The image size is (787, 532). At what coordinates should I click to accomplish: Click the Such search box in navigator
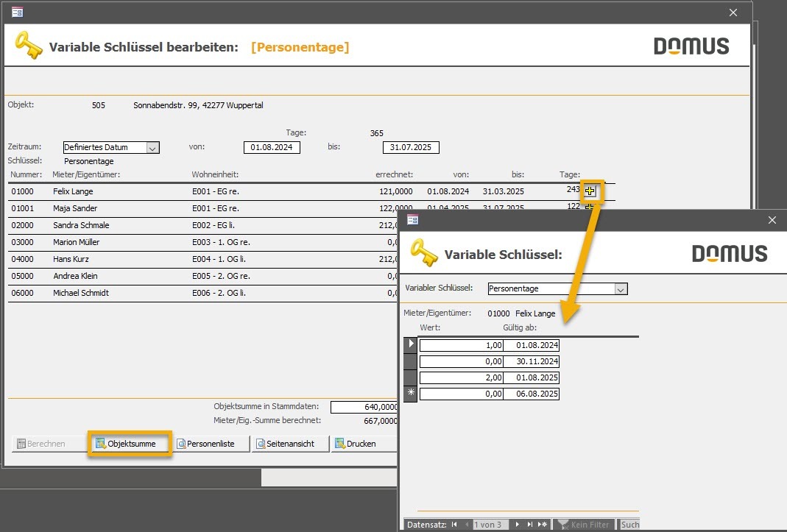629,525
